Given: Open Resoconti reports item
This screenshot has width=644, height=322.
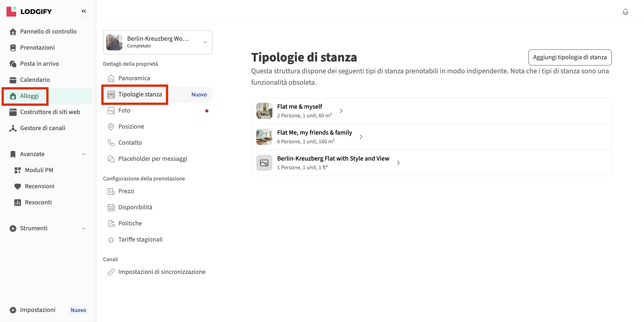Looking at the screenshot, I should 38,202.
